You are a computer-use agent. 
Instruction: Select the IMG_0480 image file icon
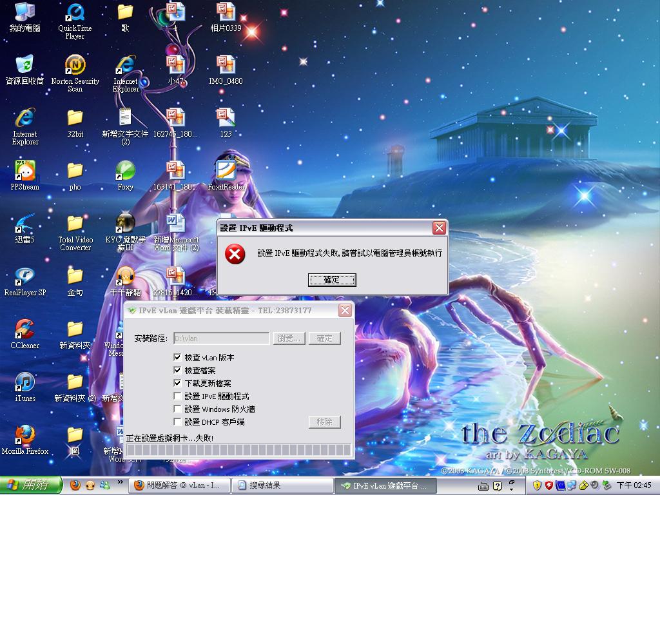(226, 70)
